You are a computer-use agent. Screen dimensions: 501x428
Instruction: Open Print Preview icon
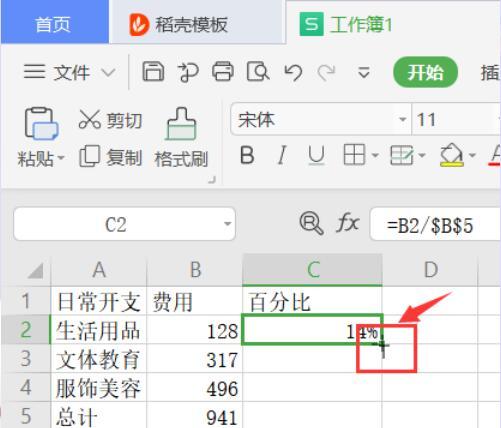point(258,71)
